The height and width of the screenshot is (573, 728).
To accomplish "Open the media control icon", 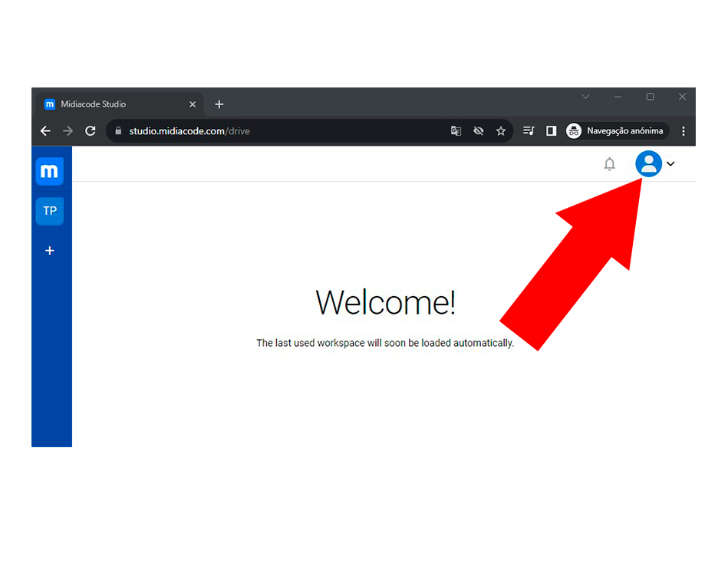I will 529,131.
